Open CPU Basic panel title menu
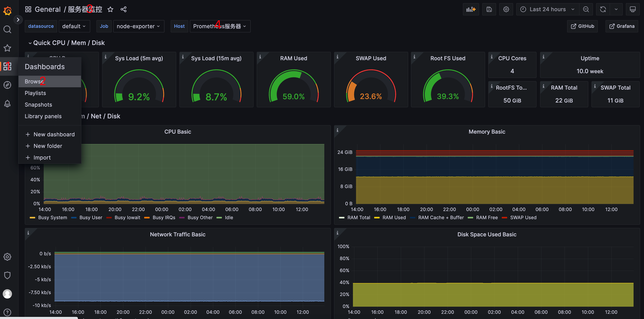The height and width of the screenshot is (319, 644). 177,132
